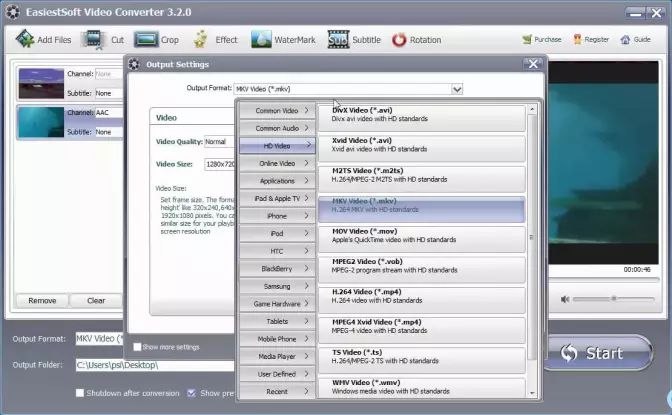Image resolution: width=672 pixels, height=415 pixels.
Task: Select the BlackBerry category
Action: 277,269
